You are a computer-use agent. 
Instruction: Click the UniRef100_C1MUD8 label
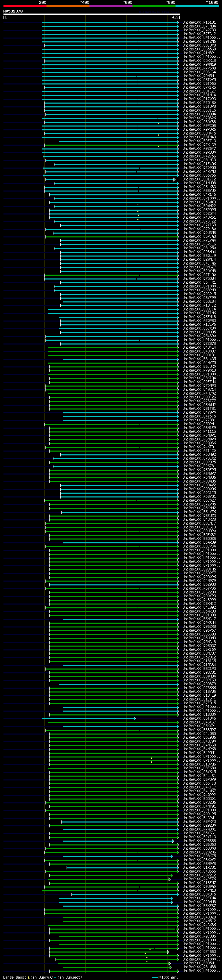(x=199, y=183)
